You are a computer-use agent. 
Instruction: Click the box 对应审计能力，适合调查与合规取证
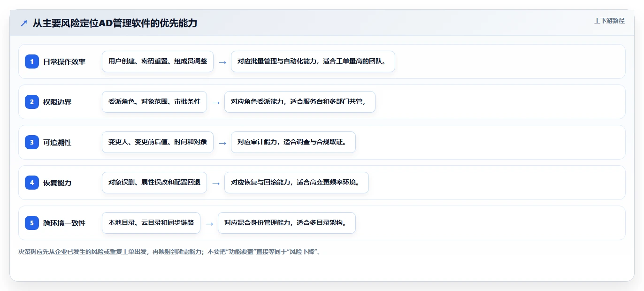293,142
